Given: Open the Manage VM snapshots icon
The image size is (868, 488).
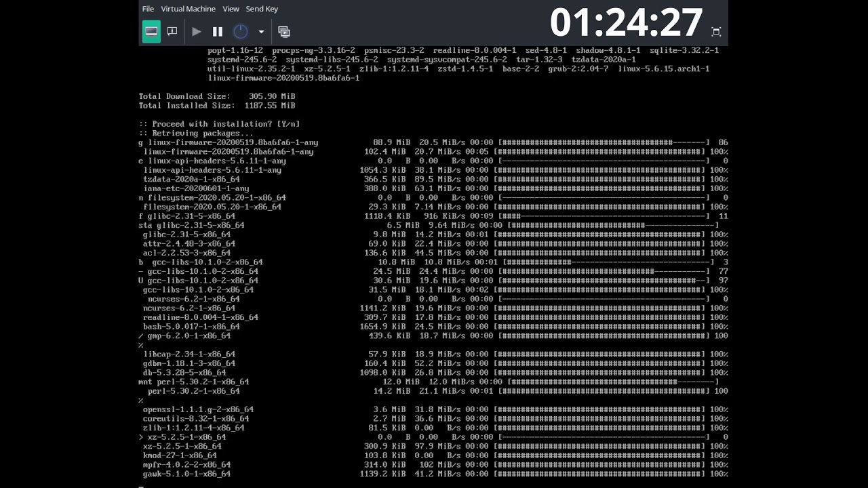Looking at the screenshot, I should coord(284,31).
